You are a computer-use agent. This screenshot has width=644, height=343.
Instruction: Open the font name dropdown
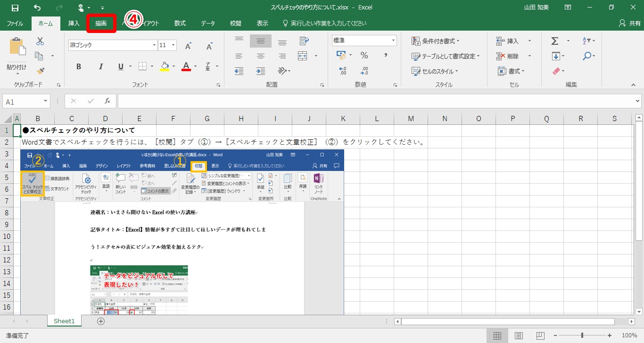154,45
